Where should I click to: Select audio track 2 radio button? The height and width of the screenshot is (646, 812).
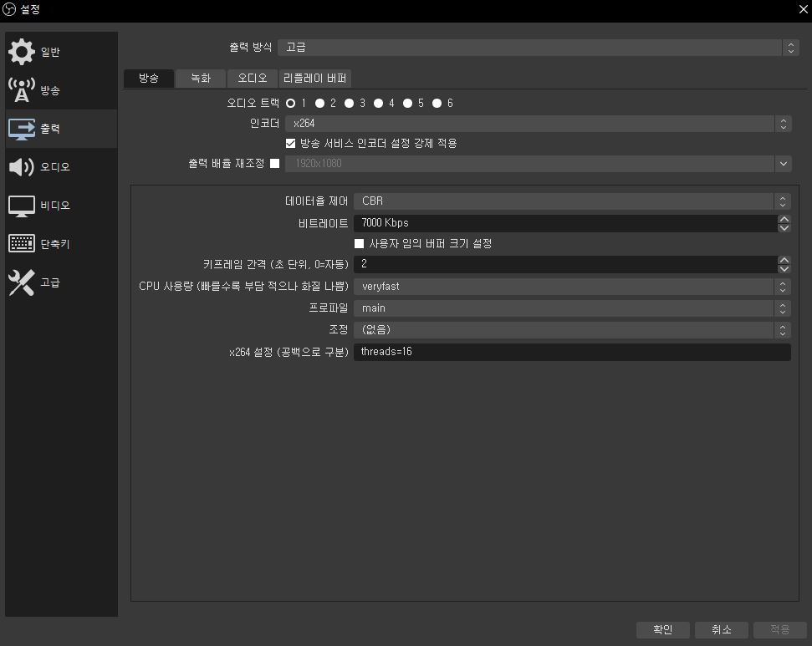320,104
